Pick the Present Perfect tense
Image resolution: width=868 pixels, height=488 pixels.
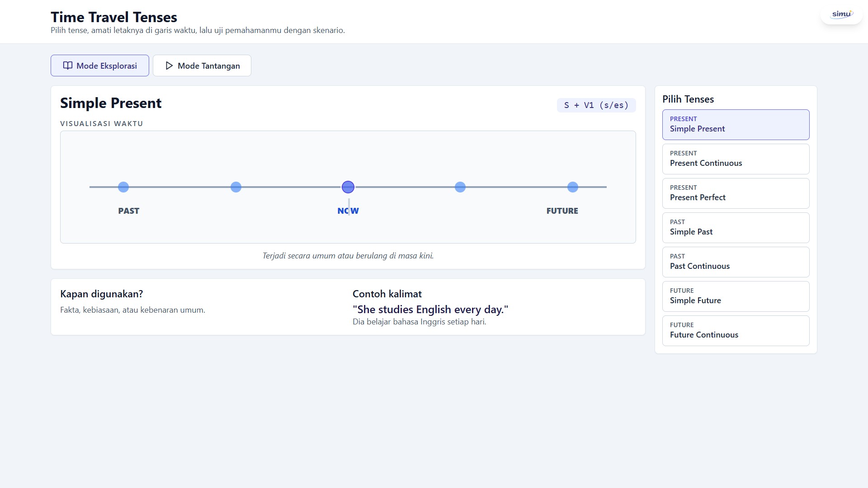coord(736,193)
